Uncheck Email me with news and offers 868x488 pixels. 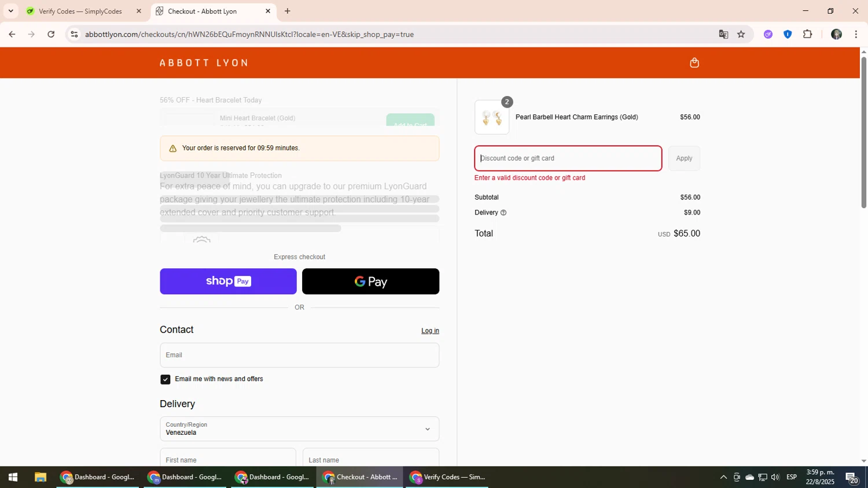(x=165, y=379)
